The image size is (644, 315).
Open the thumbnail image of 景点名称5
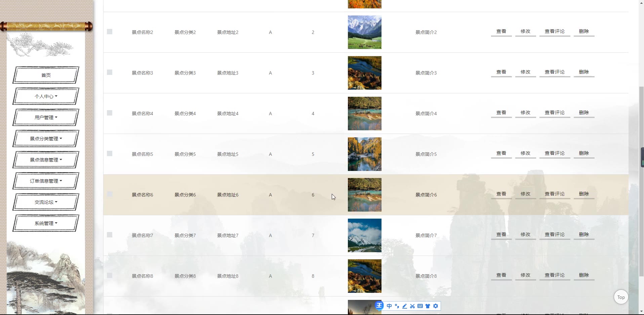coord(365,154)
